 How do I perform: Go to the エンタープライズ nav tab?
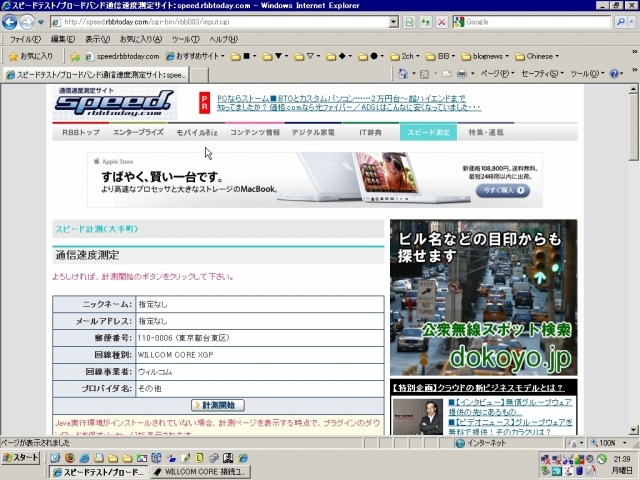(x=138, y=132)
